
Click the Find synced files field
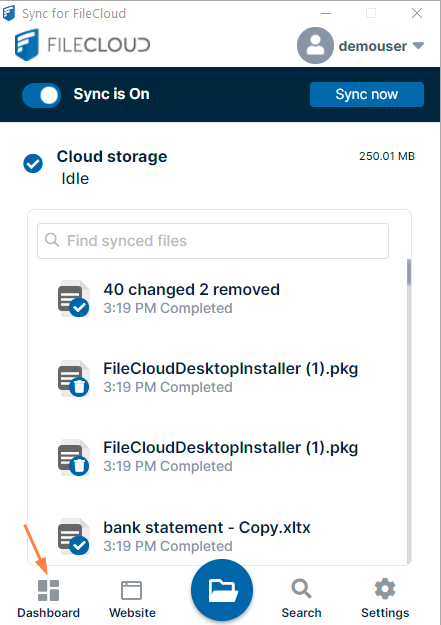(213, 241)
